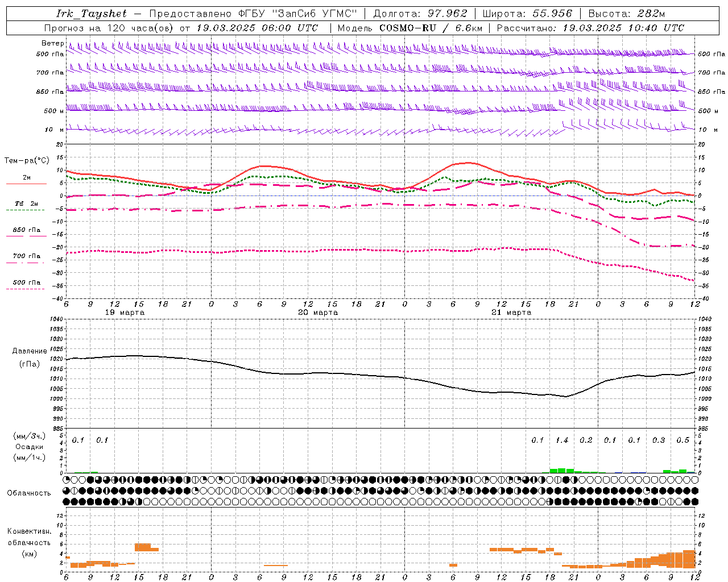This screenshot has width=728, height=582.
Task: Click the date label 19 марта
Action: tap(125, 313)
